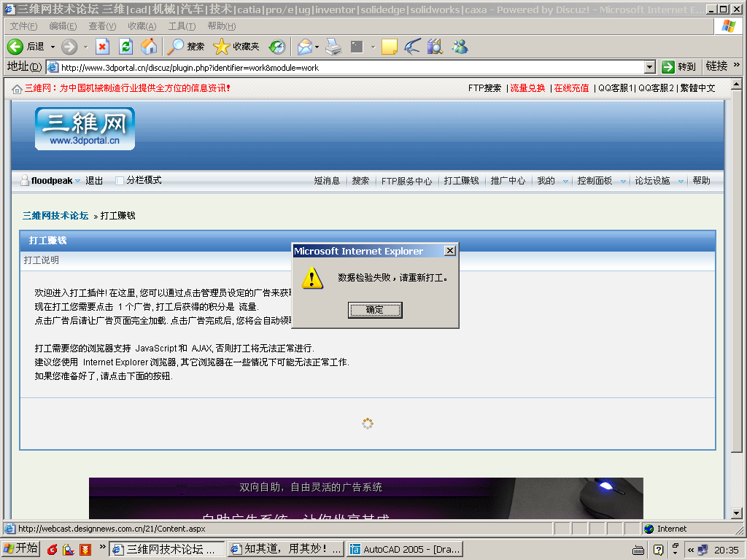Open the History clock icon

277,47
